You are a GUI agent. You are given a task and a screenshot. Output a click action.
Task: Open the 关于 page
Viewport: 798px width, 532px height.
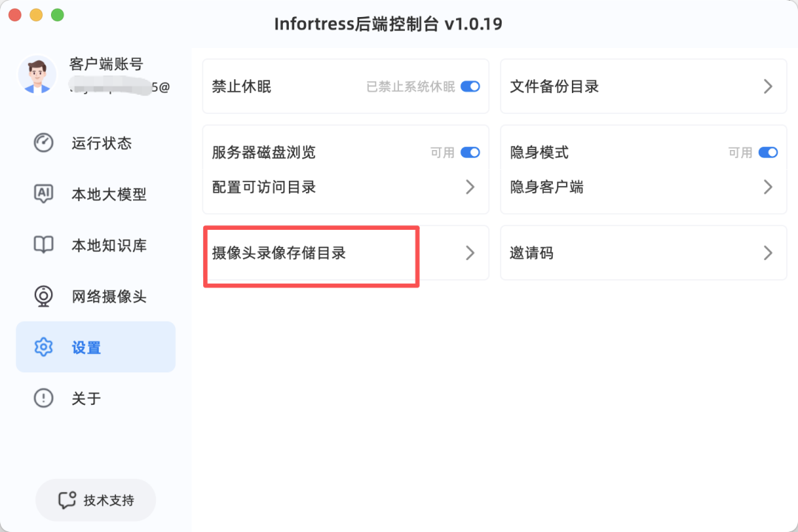[x=95, y=398]
